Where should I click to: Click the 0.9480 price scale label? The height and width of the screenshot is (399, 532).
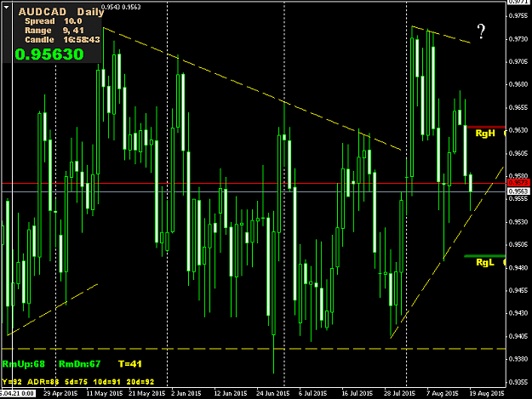518,268
